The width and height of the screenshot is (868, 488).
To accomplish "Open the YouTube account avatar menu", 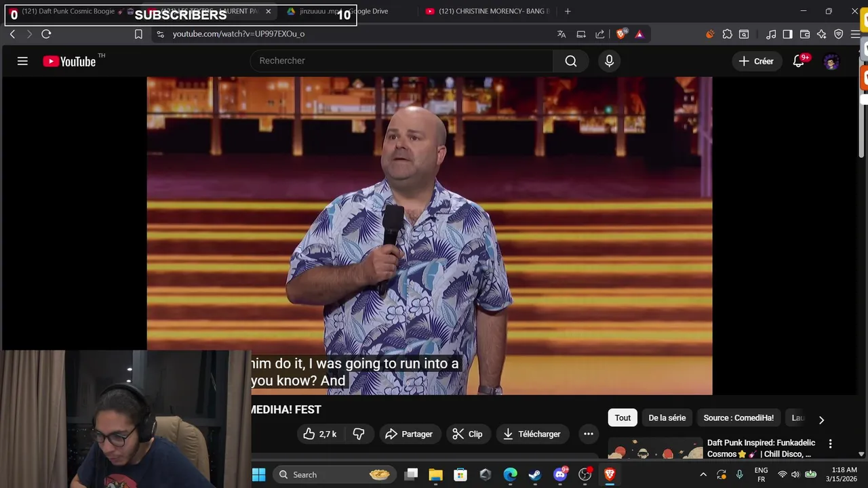I will (x=831, y=62).
